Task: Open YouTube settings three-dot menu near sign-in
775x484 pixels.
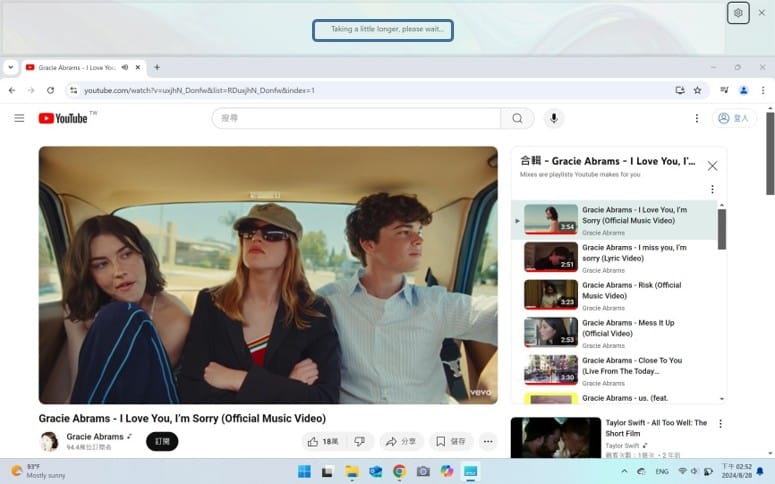Action: point(696,118)
